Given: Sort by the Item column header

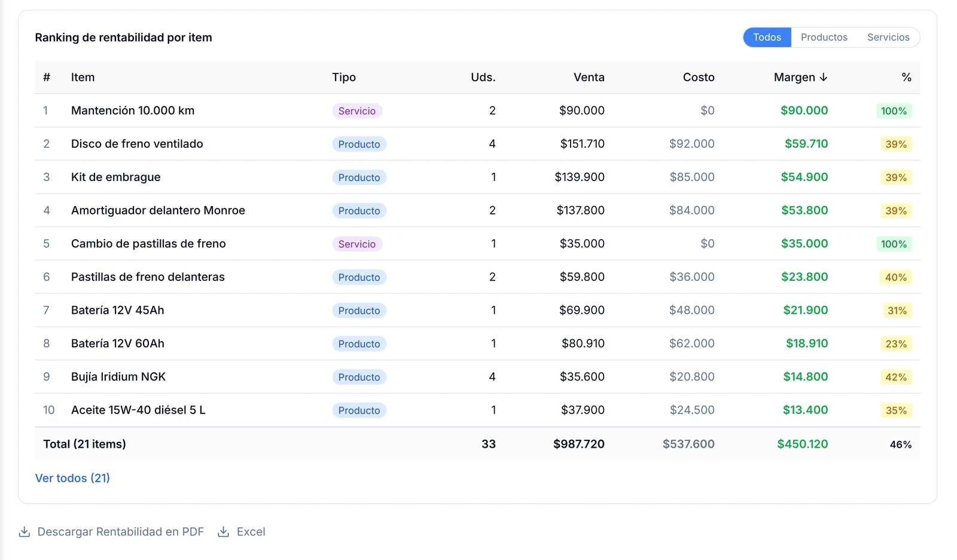Looking at the screenshot, I should click(83, 77).
